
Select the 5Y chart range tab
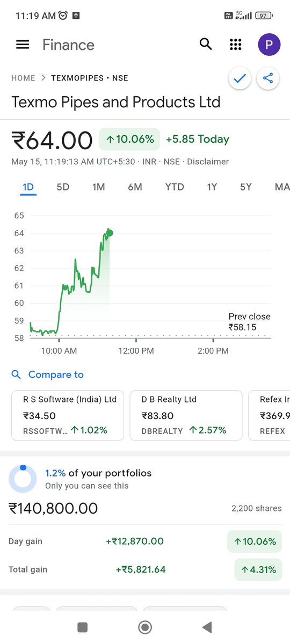tap(245, 187)
